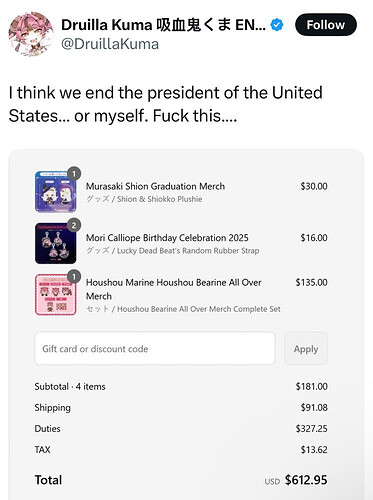Click the Houshou Marine Bearine All Over title

174,289
